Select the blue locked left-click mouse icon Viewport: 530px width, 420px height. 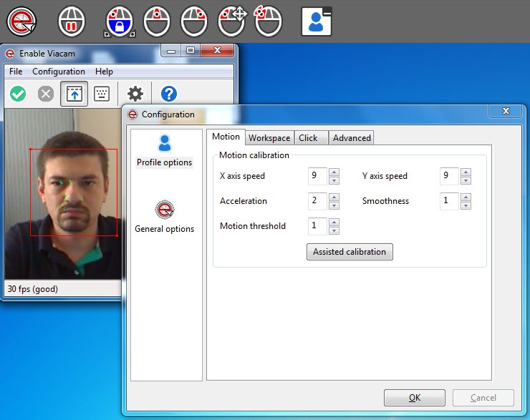(120, 21)
